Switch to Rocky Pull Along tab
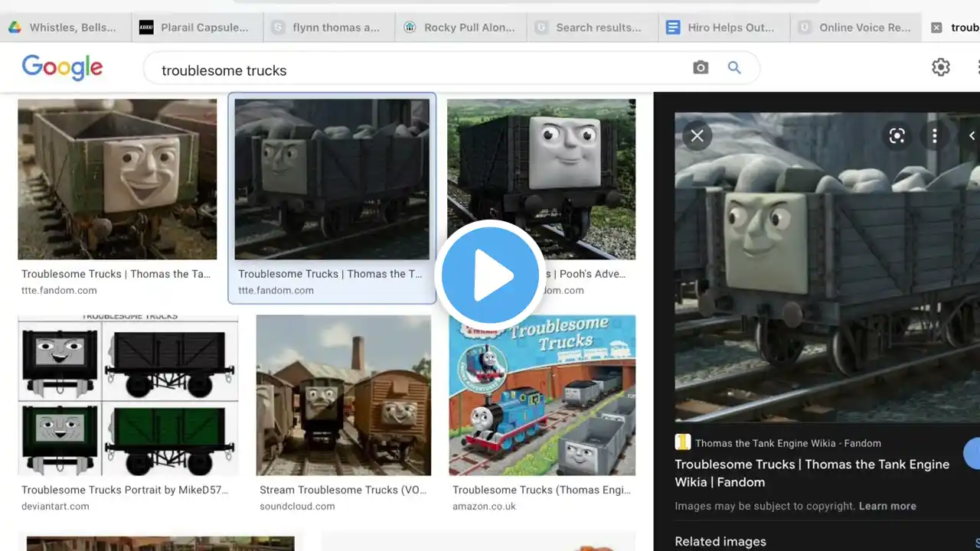 point(461,28)
